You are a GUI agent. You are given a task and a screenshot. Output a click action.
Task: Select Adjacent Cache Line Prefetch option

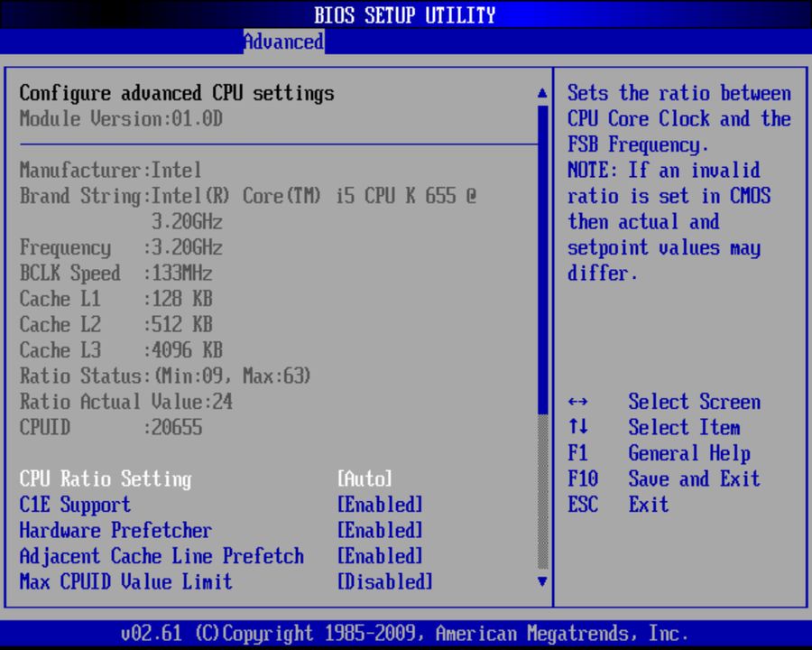pos(161,556)
